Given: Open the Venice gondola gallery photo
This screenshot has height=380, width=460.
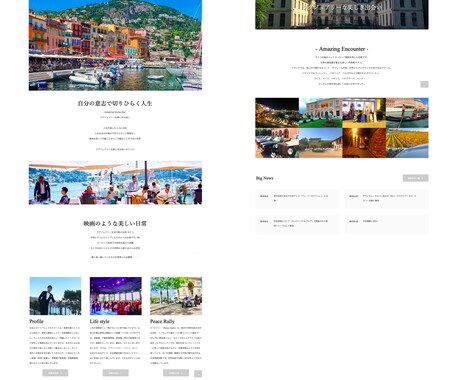Looking at the screenshot, I should point(407,113).
